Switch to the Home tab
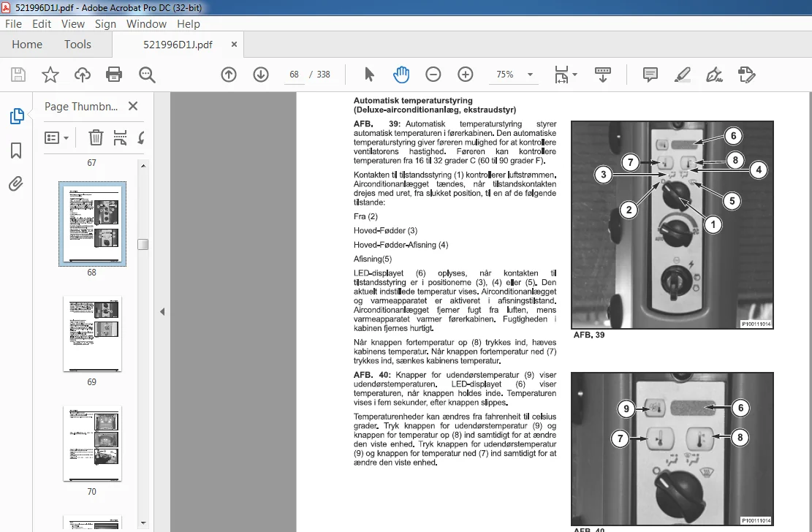 pos(27,45)
